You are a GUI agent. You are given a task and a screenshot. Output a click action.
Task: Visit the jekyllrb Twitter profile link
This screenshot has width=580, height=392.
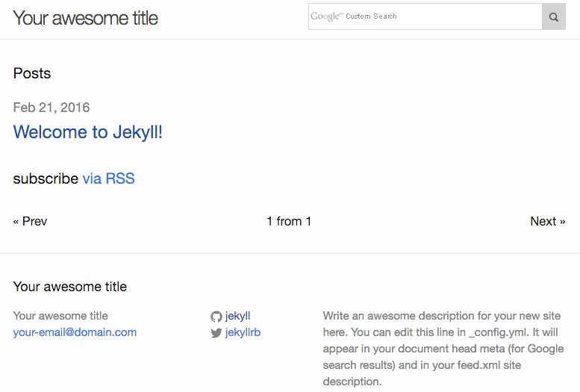(x=243, y=332)
